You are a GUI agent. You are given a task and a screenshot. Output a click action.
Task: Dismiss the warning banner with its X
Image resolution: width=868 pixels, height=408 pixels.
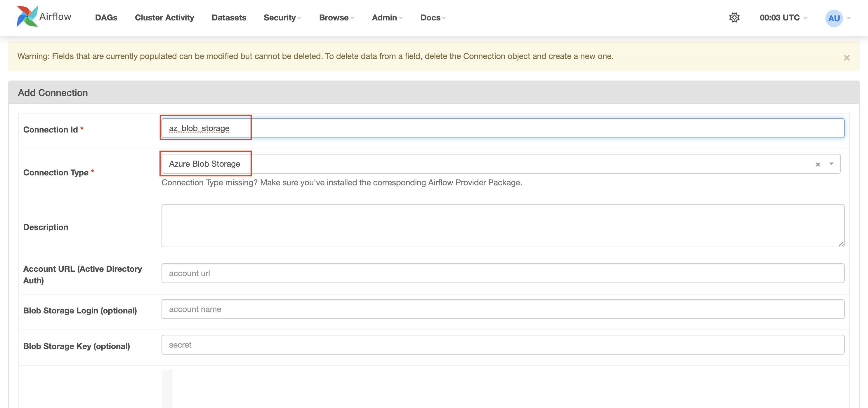846,58
